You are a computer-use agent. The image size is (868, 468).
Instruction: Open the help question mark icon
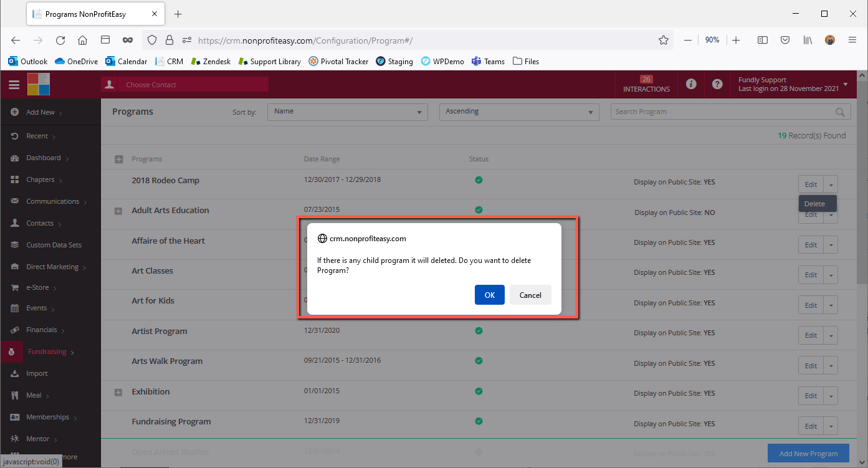[718, 84]
